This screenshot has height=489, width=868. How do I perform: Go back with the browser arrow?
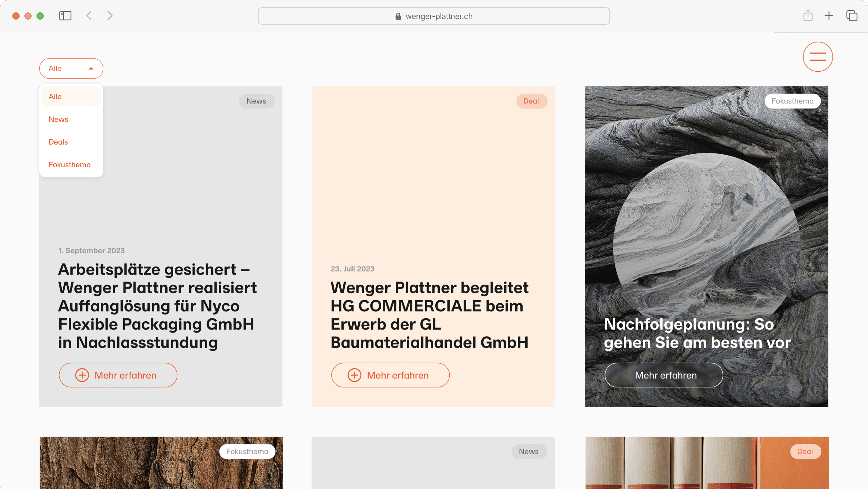coord(89,16)
